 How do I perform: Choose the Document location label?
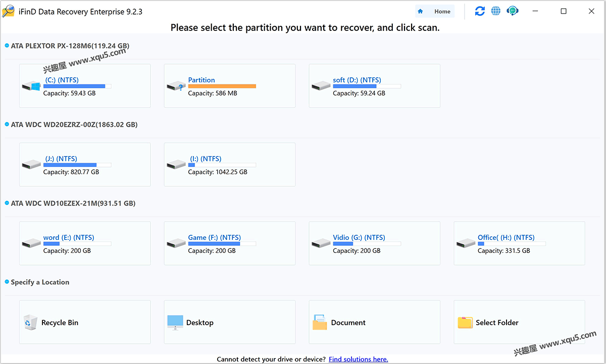348,323
